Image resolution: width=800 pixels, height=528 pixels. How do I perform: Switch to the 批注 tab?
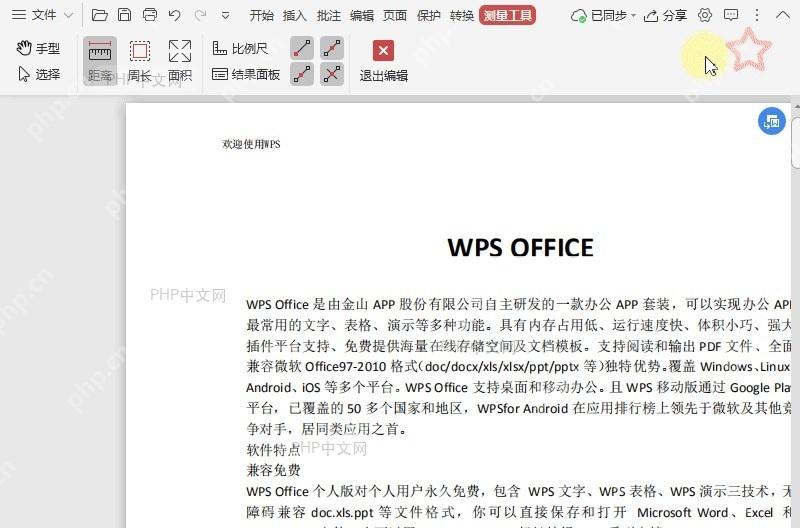(x=329, y=16)
